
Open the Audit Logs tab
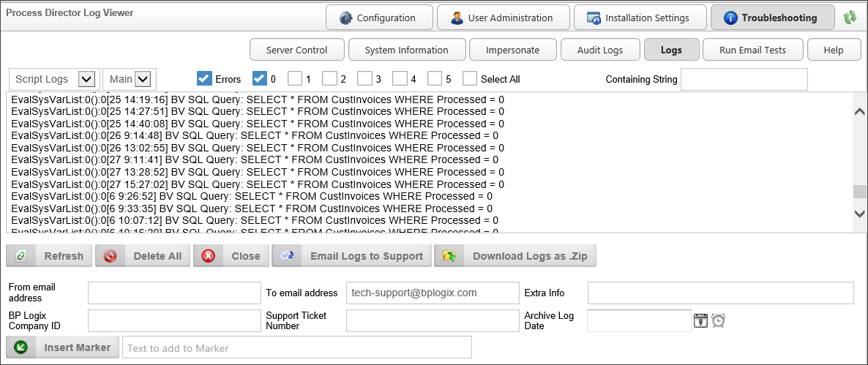tap(601, 50)
